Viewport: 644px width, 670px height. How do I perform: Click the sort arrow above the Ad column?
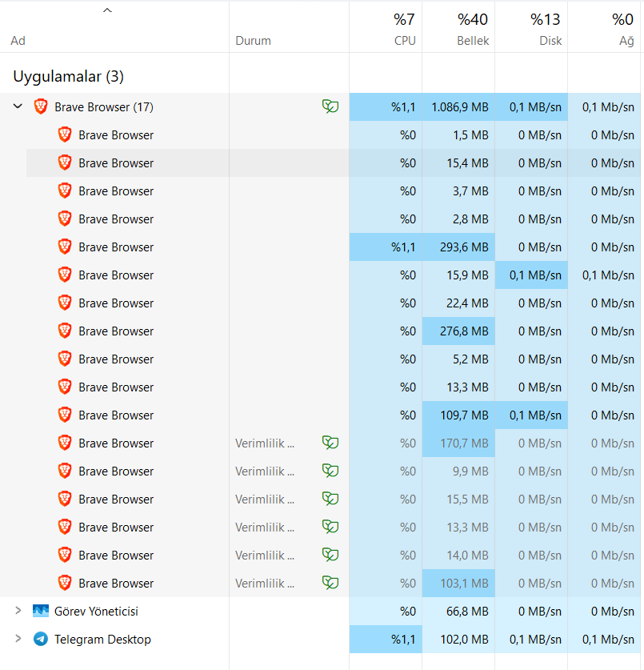tap(108, 10)
